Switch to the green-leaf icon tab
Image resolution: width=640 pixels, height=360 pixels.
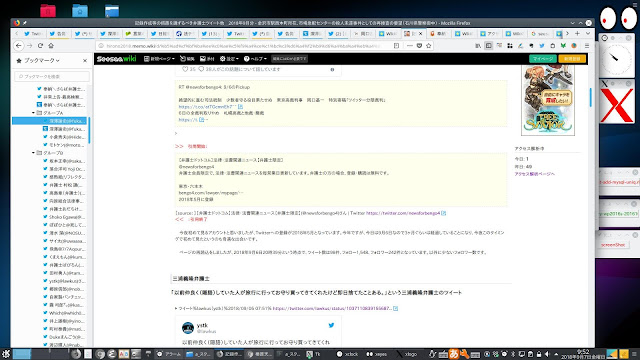135,33
